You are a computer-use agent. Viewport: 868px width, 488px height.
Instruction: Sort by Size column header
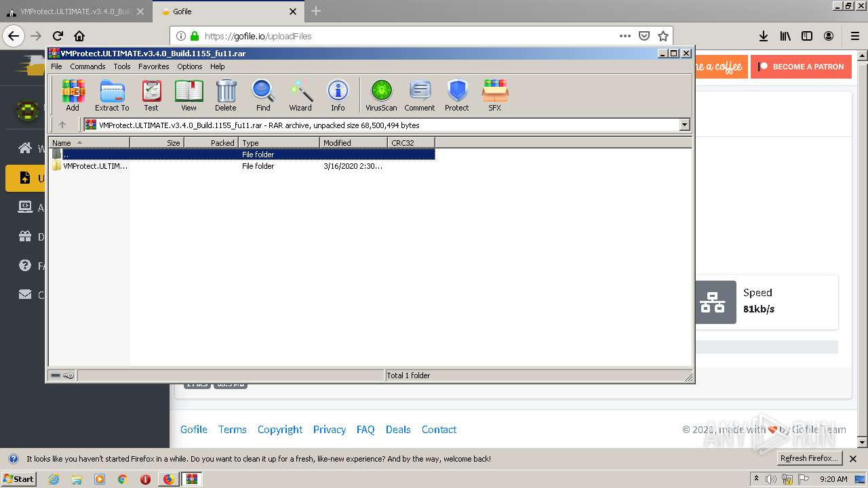pos(157,143)
